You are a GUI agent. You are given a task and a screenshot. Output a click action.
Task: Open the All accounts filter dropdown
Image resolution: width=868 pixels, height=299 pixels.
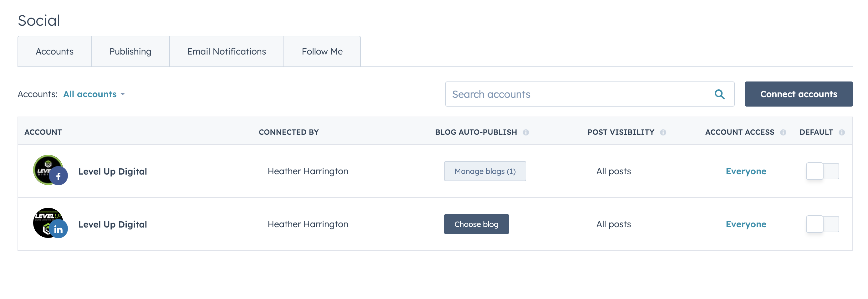(x=94, y=94)
